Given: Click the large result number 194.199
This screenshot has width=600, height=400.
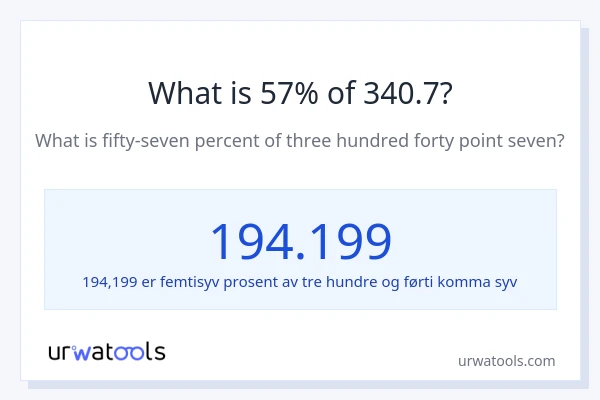Looking at the screenshot, I should pos(300,241).
